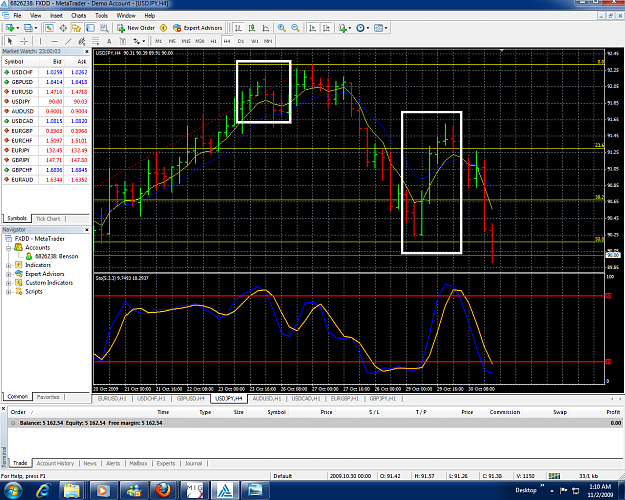Open a new chart from toolbar
The image size is (625, 500).
10,28
